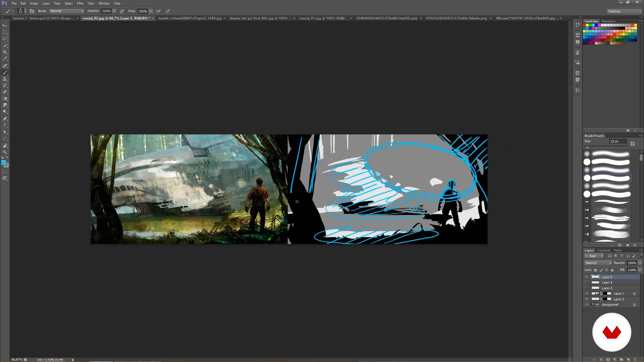Image resolution: width=644 pixels, height=362 pixels.
Task: Lock all layer attributes
Action: [x=612, y=270]
